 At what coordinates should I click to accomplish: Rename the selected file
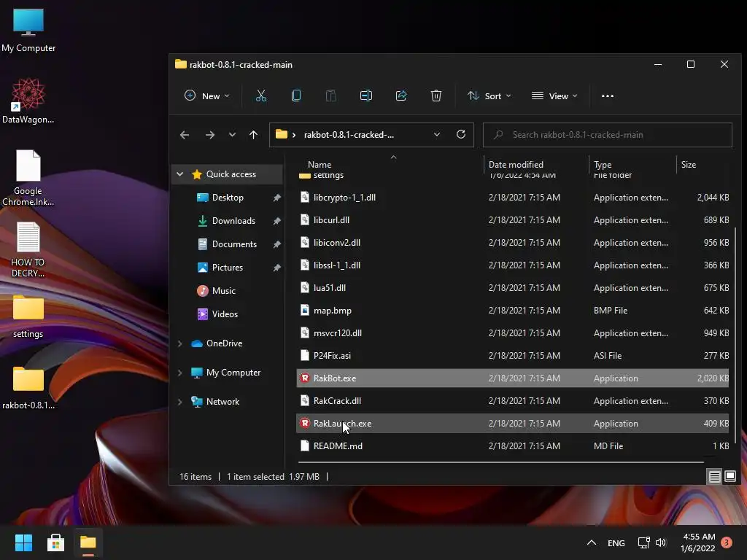[366, 96]
